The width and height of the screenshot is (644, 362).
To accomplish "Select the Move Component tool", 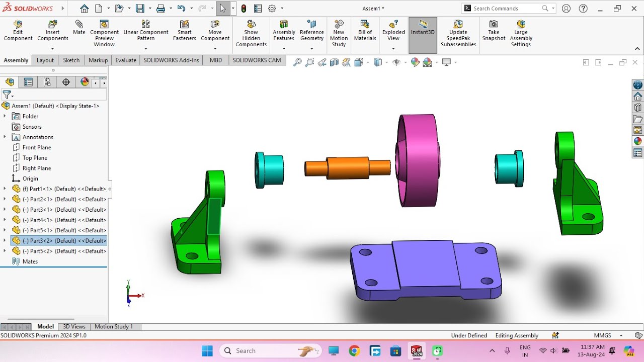I will click(215, 31).
